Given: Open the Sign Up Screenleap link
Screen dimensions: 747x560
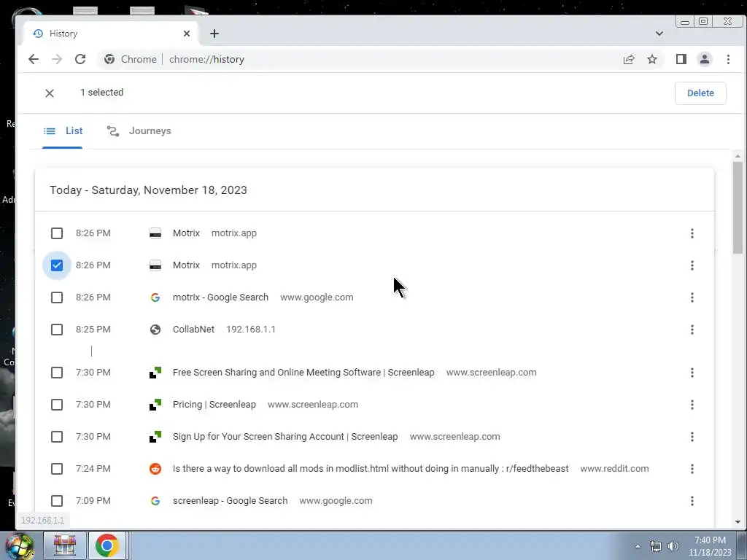Looking at the screenshot, I should point(285,437).
